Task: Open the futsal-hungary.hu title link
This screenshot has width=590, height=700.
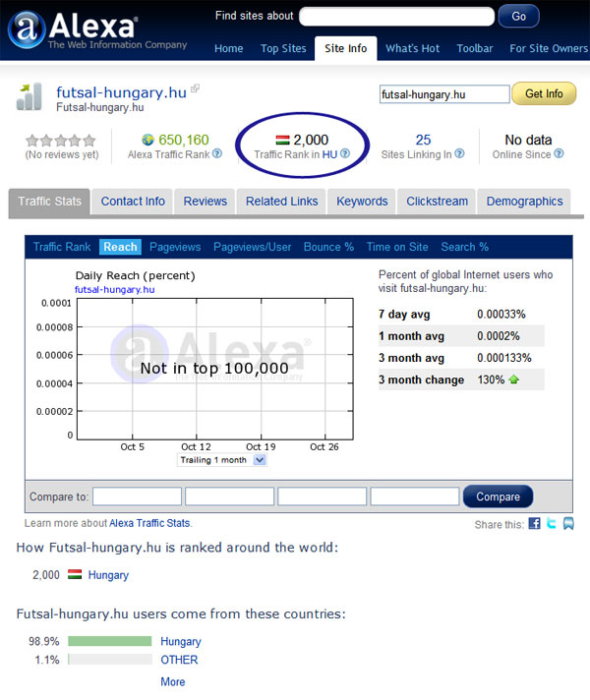Action: [121, 92]
